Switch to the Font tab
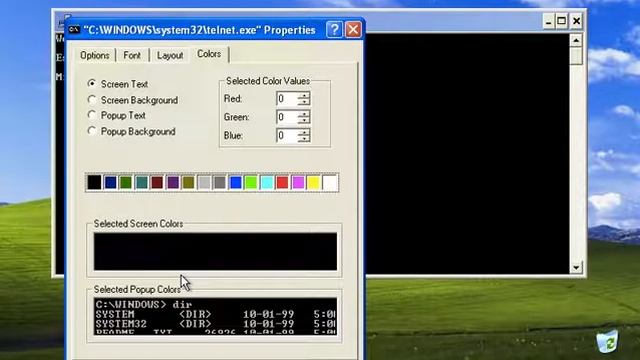Image resolution: width=640 pixels, height=360 pixels. pyautogui.click(x=132, y=56)
